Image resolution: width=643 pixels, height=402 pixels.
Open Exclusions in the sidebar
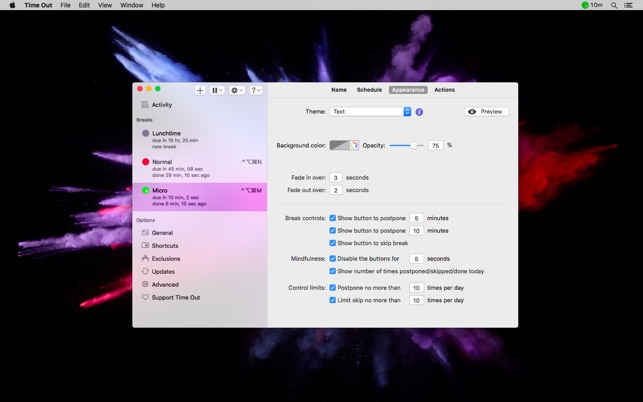pyautogui.click(x=165, y=259)
